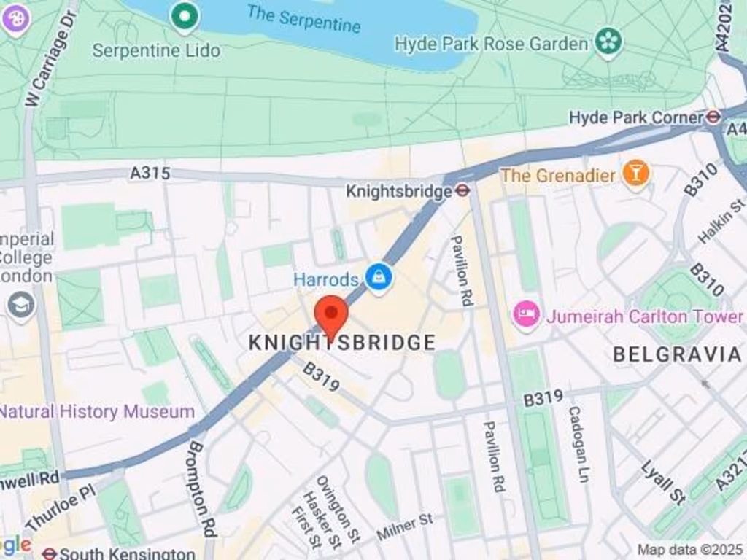Select the Harrods shopping bag icon
The height and width of the screenshot is (560, 747).
[379, 279]
